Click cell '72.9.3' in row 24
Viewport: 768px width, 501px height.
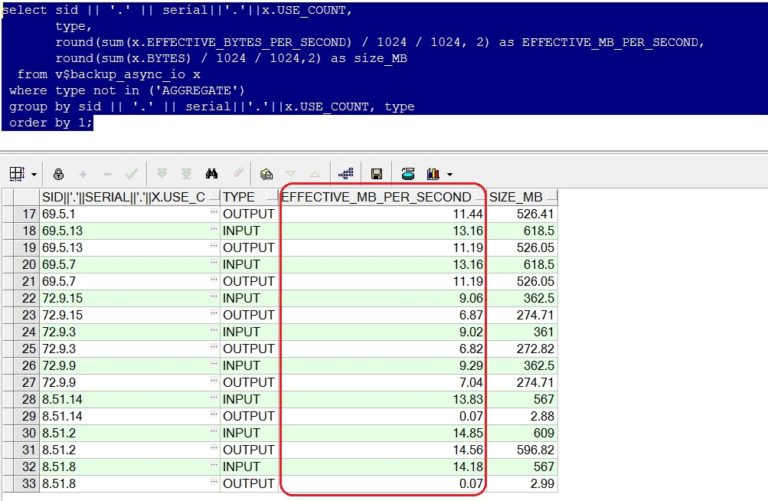click(130, 332)
